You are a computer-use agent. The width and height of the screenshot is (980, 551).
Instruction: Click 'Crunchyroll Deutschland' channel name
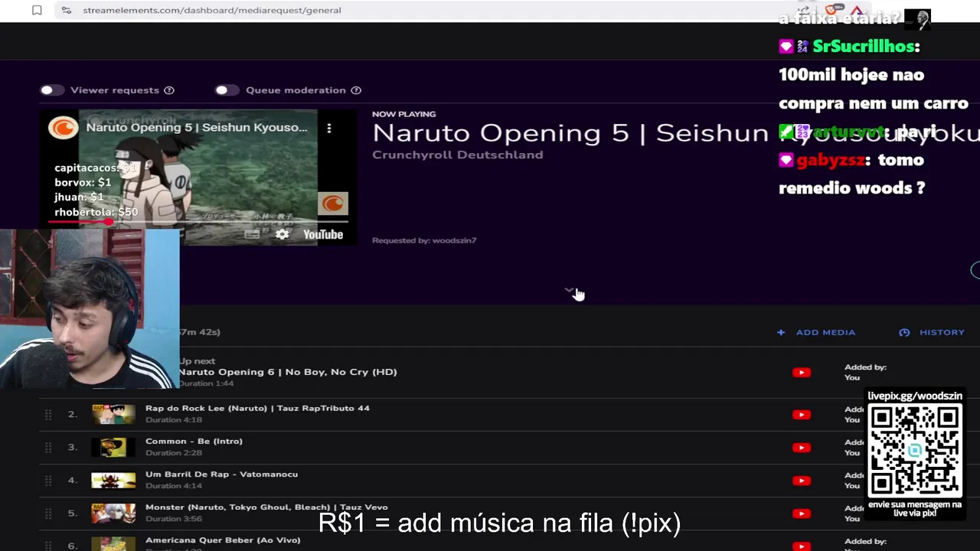[457, 155]
